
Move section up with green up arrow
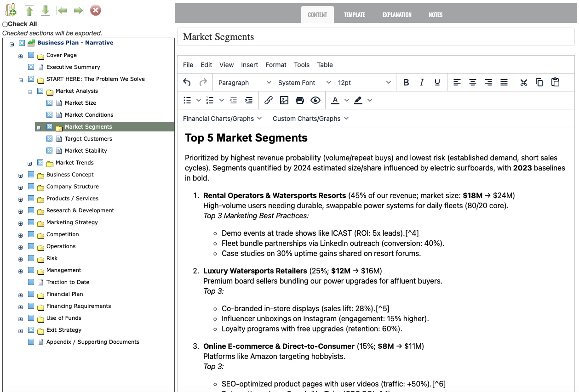[x=29, y=11]
